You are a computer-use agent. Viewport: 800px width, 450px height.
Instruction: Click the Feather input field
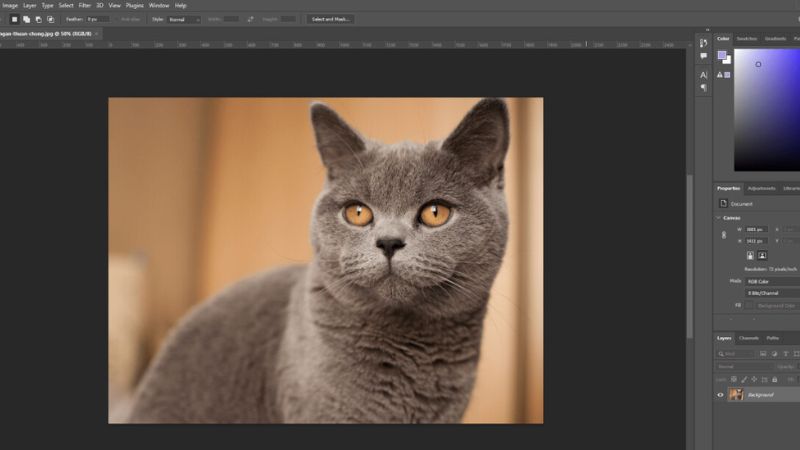click(98, 19)
